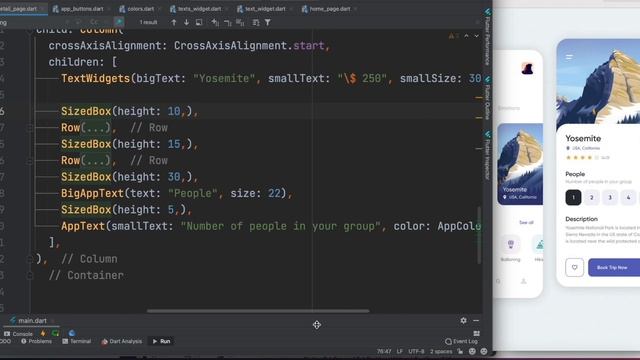Click the 76:47 line column indicator
Viewport: 640px width, 360px height.
[384, 351]
